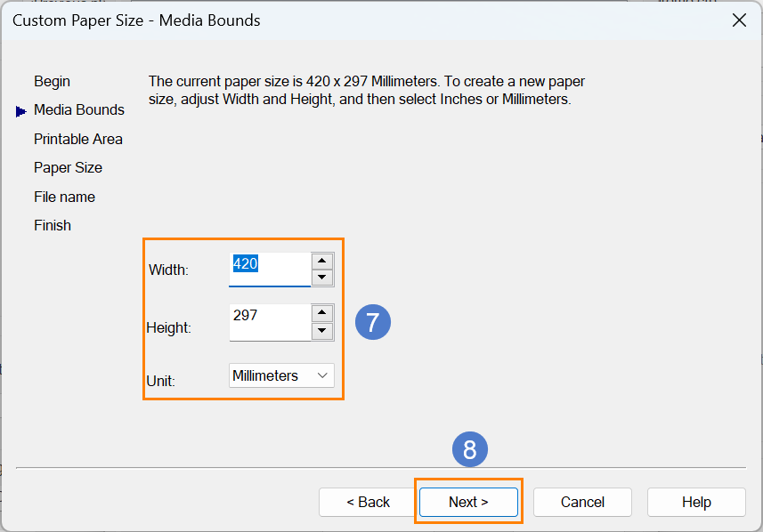Screen dimensions: 763x532
Task: Select the Finish step
Action: (52, 226)
